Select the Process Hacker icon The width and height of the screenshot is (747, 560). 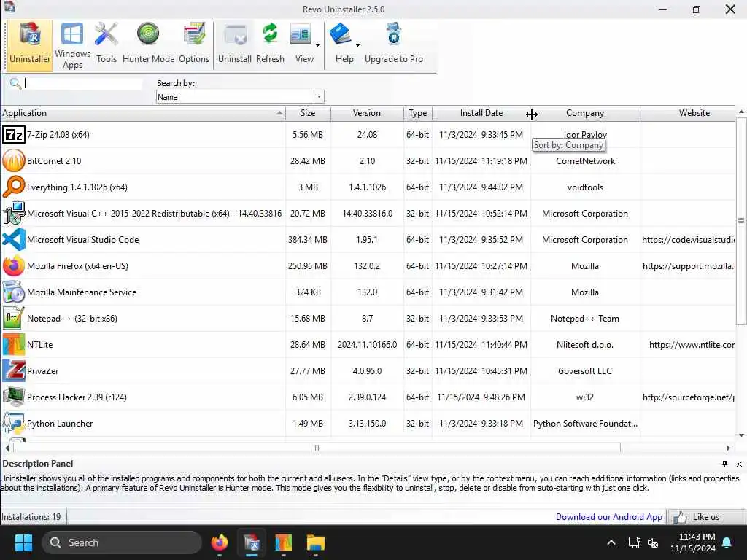13,397
